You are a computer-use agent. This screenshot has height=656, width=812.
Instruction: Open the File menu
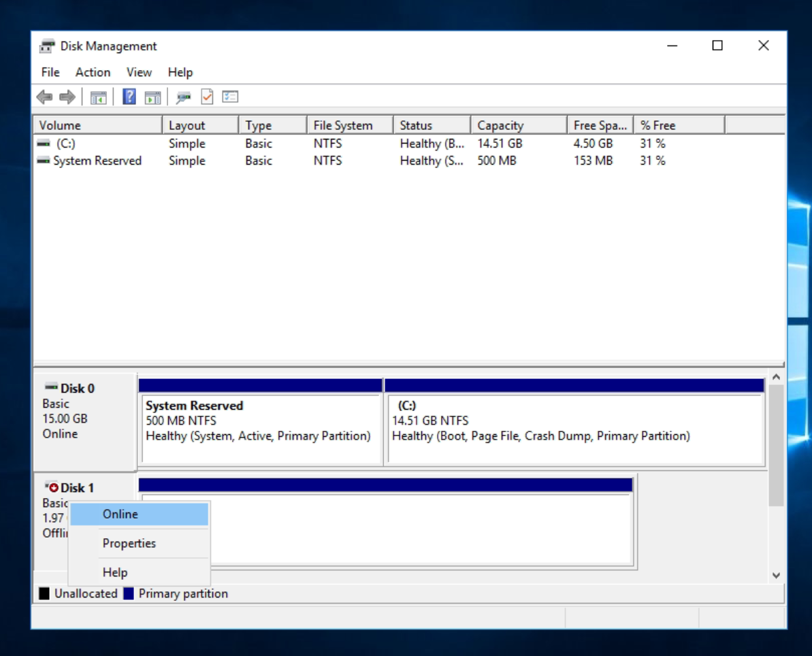point(50,73)
